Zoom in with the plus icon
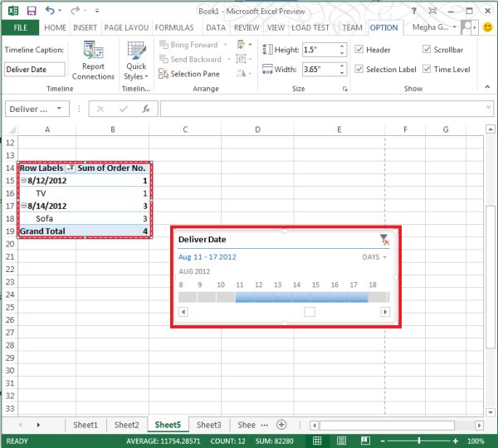This screenshot has width=498, height=448. [x=456, y=441]
